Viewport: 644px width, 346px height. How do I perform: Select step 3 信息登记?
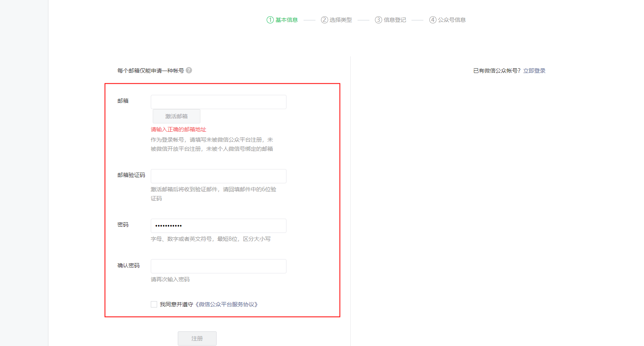click(391, 20)
